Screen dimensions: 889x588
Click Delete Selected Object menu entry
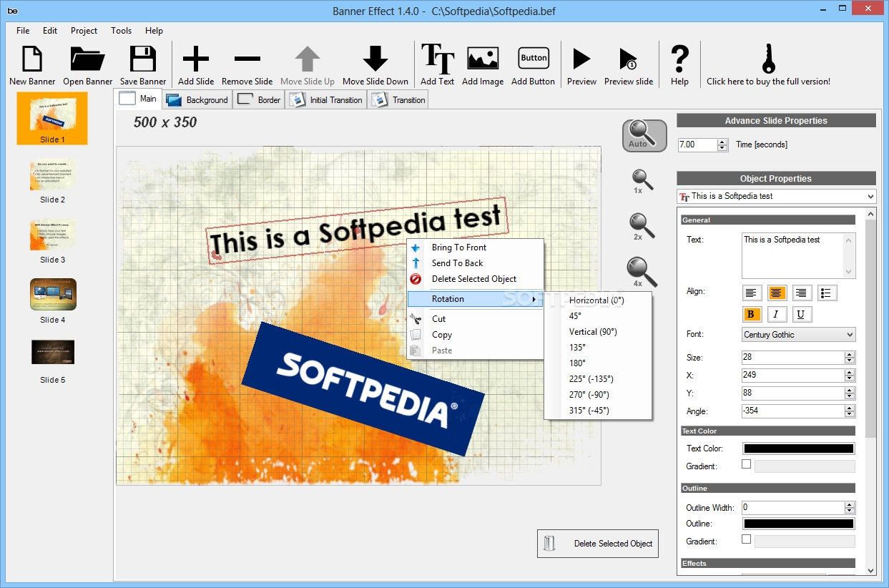[476, 279]
